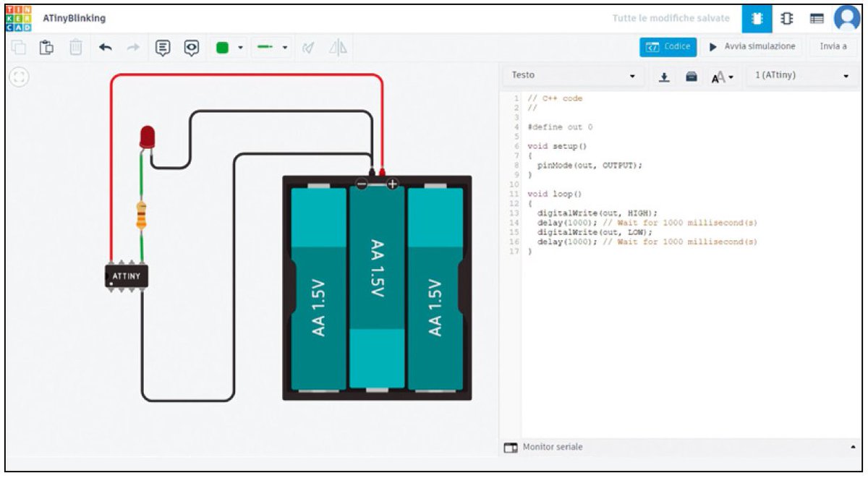Image resolution: width=868 pixels, height=478 pixels.
Task: Click the red wire on the canvas
Action: point(246,74)
